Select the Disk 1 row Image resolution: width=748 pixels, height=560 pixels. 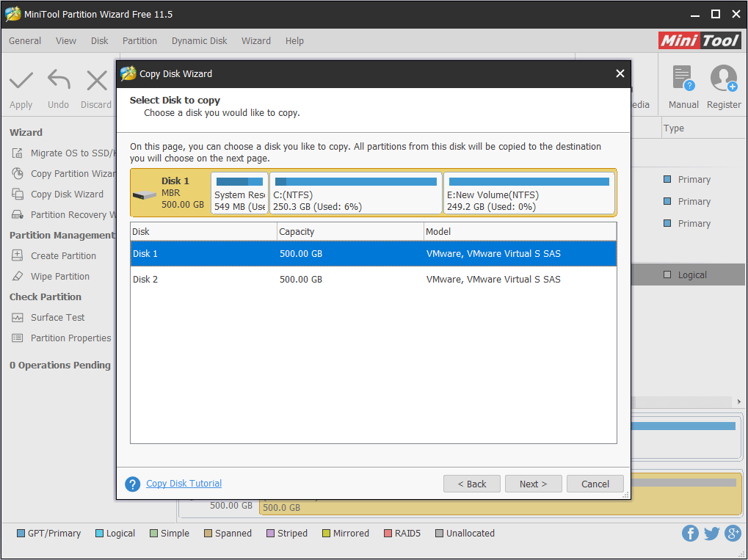point(374,254)
